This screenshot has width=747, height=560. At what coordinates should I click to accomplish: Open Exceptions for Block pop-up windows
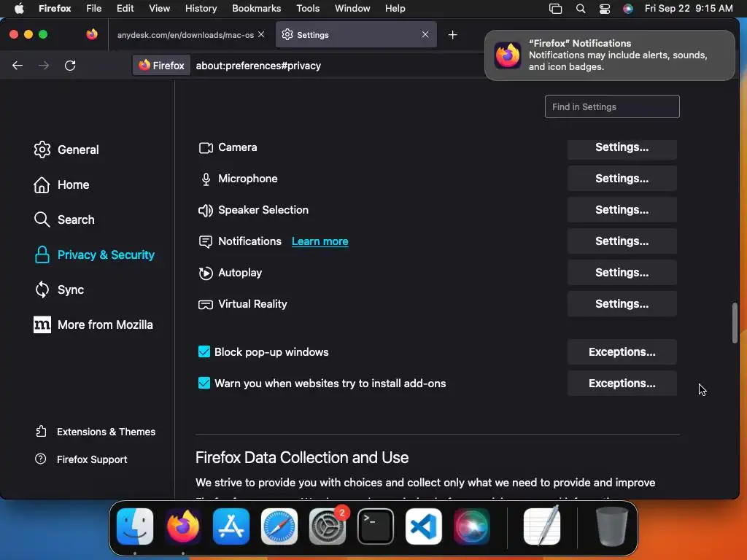tap(622, 352)
